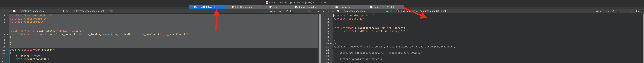644x63 pixels.
Task: Click the C++ file icon beside RemoteDataModel.cpp
Action: [x=14, y=11]
